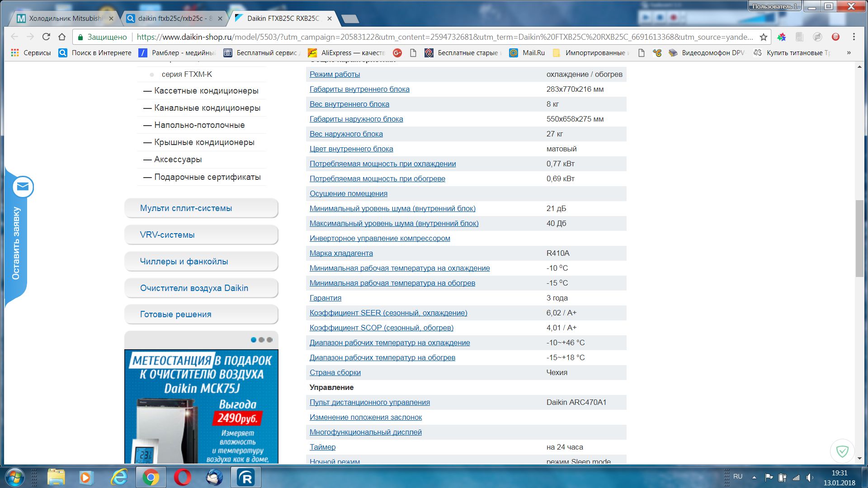Open Поиск в Интернете bookmark
Screen dimensions: 868x488
(x=95, y=53)
